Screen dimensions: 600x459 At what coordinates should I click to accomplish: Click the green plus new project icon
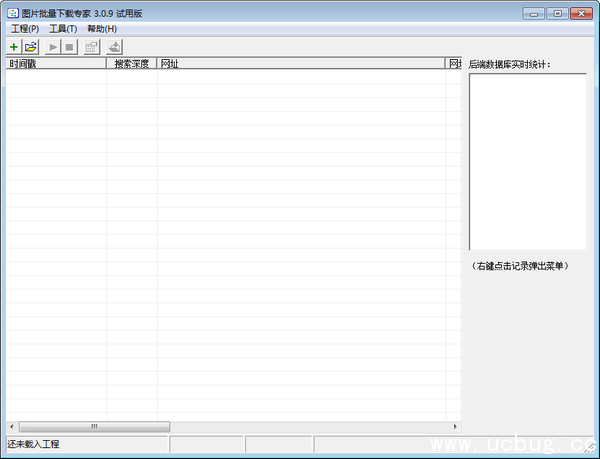pos(14,47)
